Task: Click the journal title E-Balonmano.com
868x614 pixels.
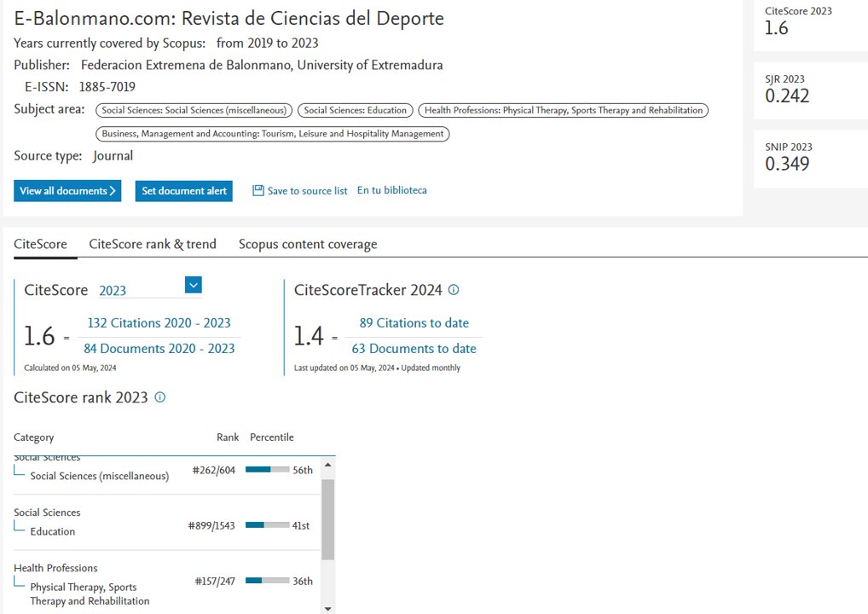Action: click(229, 18)
